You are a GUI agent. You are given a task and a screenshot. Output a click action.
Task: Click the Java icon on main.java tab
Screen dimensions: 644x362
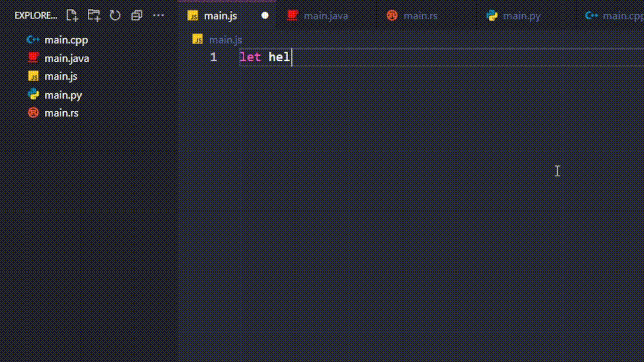coord(292,15)
